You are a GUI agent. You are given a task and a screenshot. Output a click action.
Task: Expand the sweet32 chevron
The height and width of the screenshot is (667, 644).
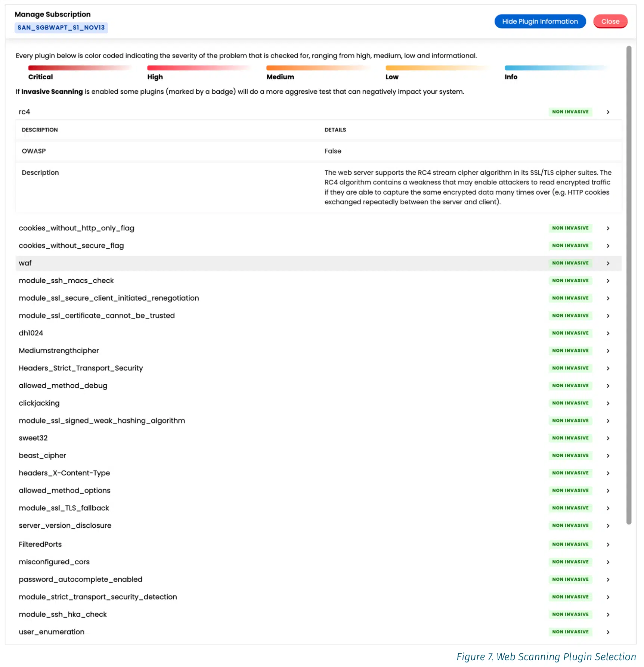(x=608, y=438)
